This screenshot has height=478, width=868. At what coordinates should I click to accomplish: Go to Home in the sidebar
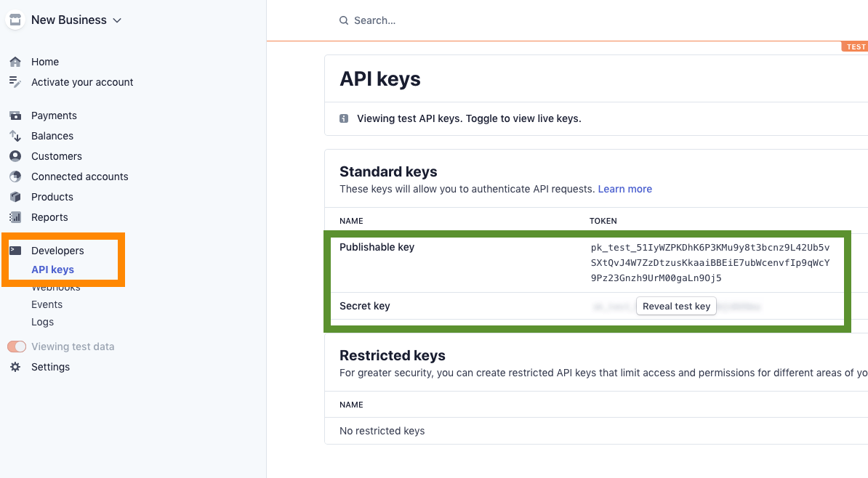(x=45, y=62)
